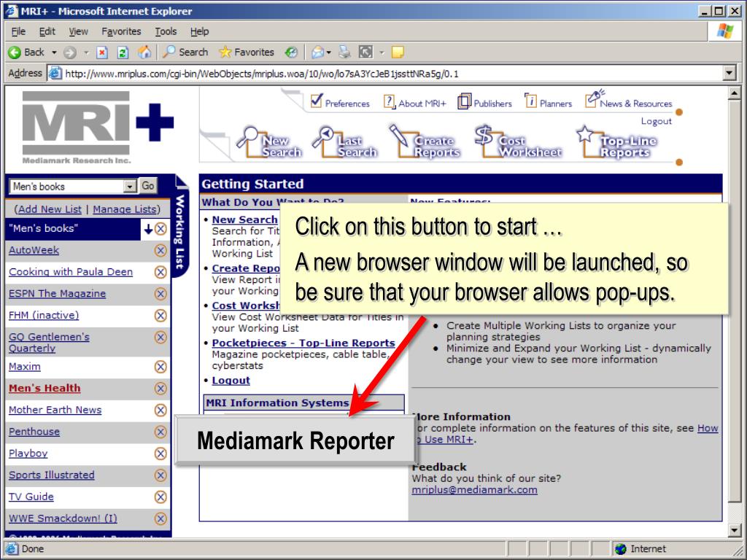This screenshot has height=560, width=747.
Task: Open the New Search icon
Action: click(x=269, y=143)
